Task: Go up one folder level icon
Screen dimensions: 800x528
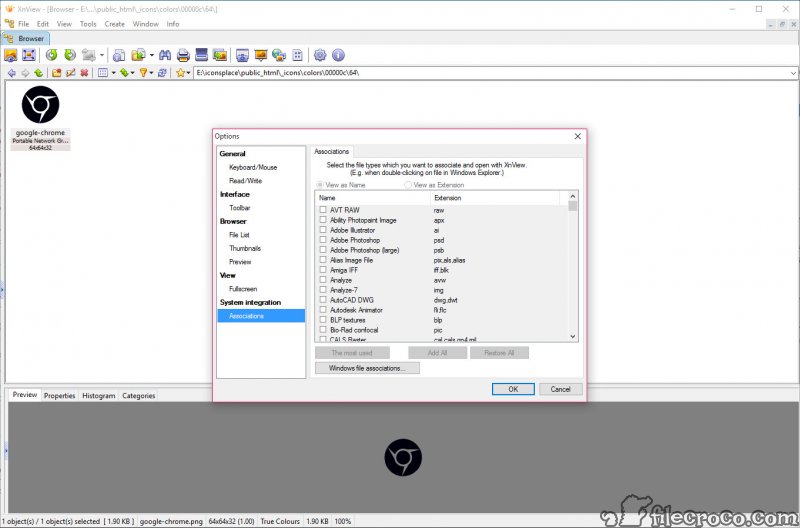Action: 38,73
